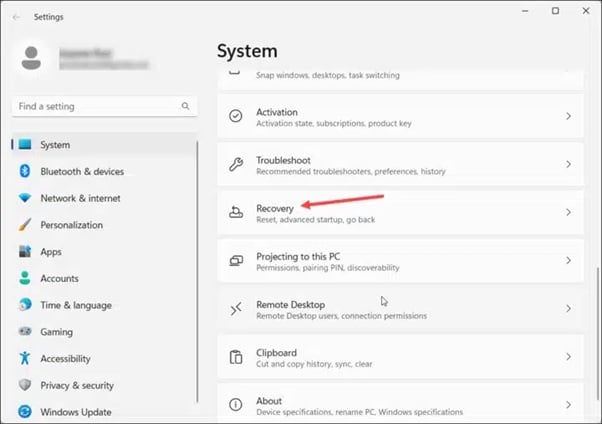Click the Clipboard icon
This screenshot has width=602, height=424.
click(x=236, y=357)
